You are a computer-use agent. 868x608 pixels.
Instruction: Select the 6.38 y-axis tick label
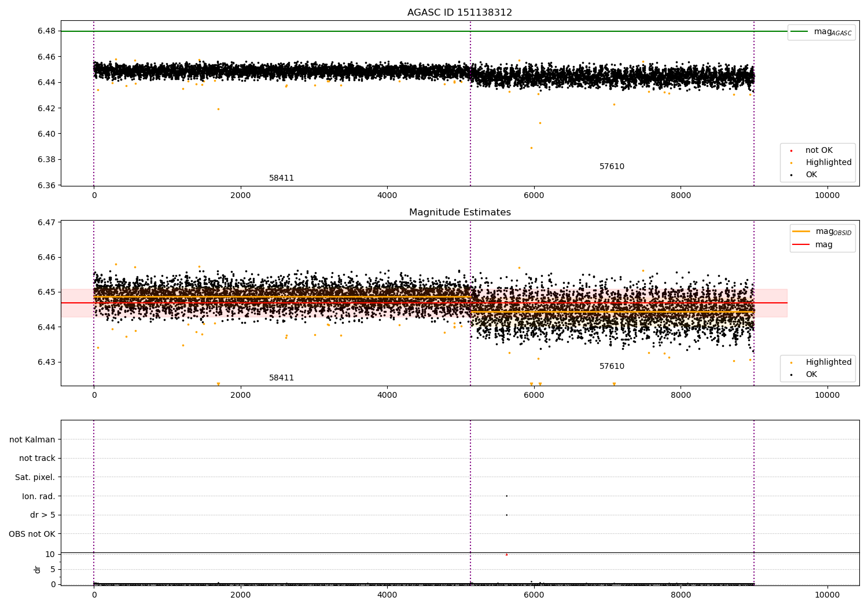tap(46, 160)
